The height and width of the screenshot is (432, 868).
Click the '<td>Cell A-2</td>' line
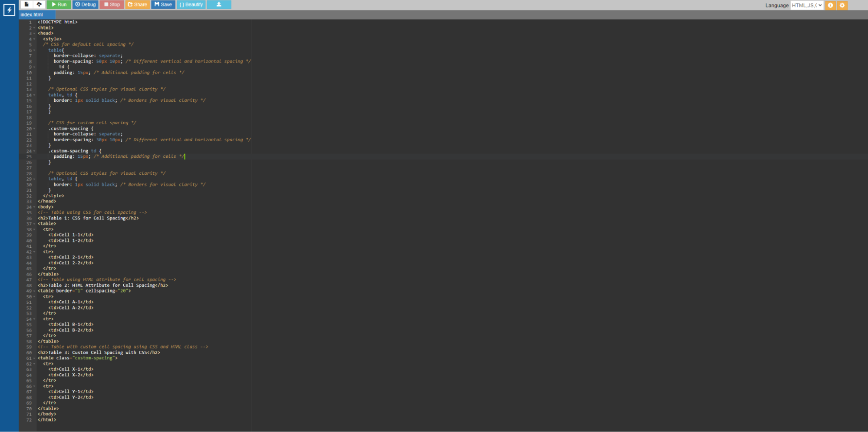coord(71,308)
